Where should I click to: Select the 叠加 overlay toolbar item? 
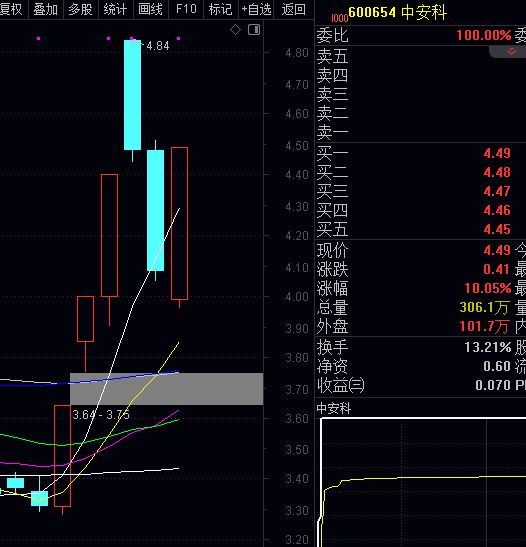(46, 9)
